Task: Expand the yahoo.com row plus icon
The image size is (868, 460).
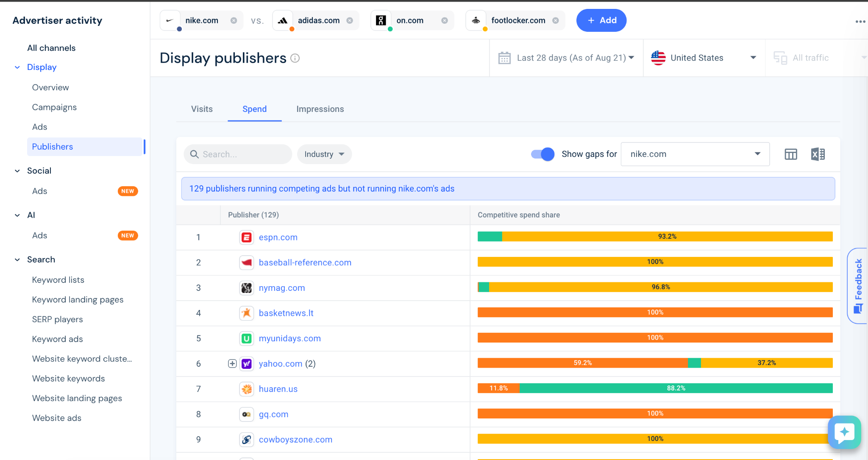Action: click(x=232, y=364)
